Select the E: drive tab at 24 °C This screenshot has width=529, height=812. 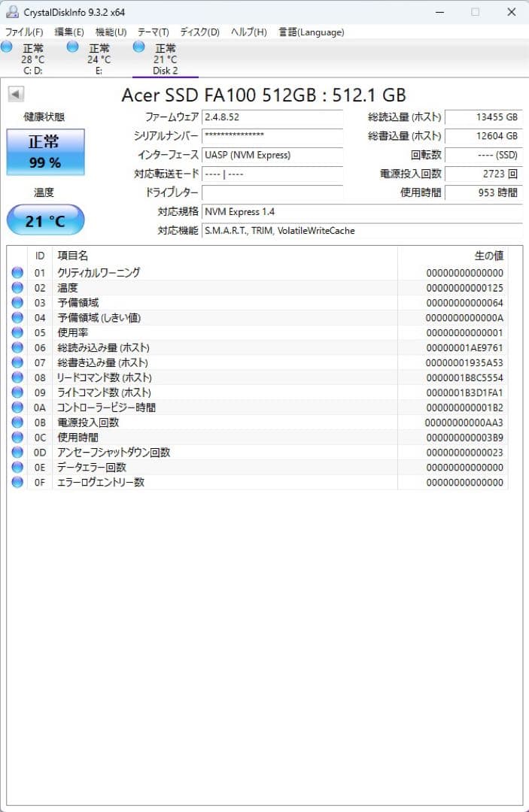(99, 59)
